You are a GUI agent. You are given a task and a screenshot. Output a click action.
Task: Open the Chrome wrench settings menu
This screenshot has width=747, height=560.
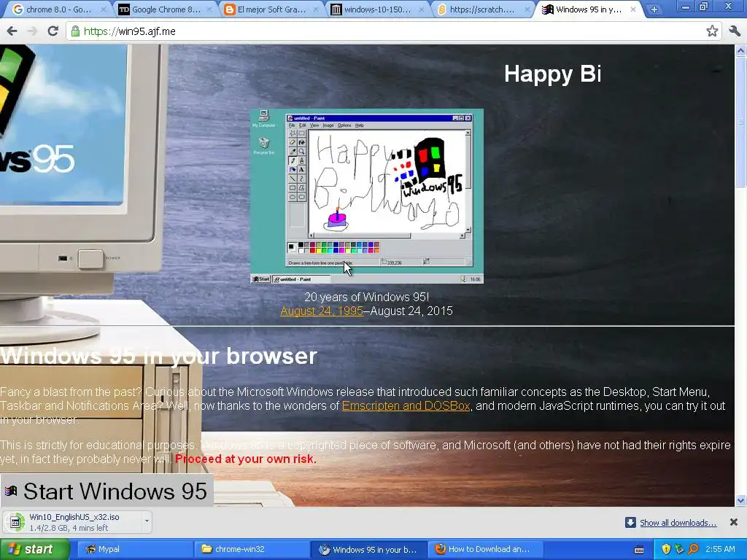pyautogui.click(x=735, y=31)
